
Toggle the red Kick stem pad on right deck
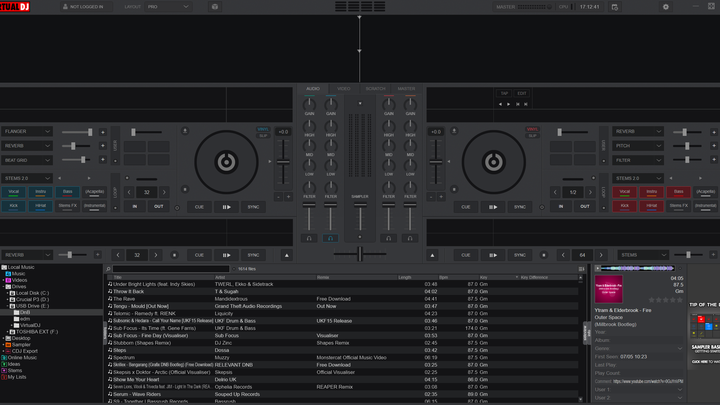pyautogui.click(x=624, y=207)
